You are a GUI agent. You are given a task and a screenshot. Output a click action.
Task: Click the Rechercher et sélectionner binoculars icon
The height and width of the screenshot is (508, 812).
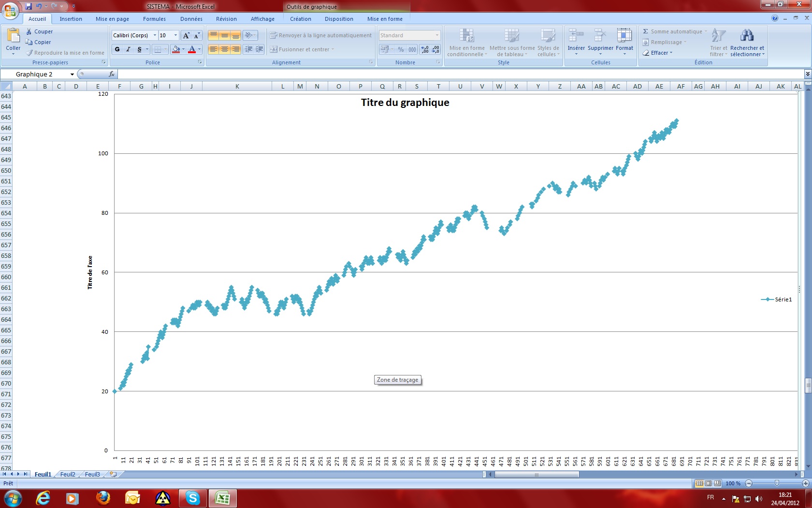click(x=747, y=36)
